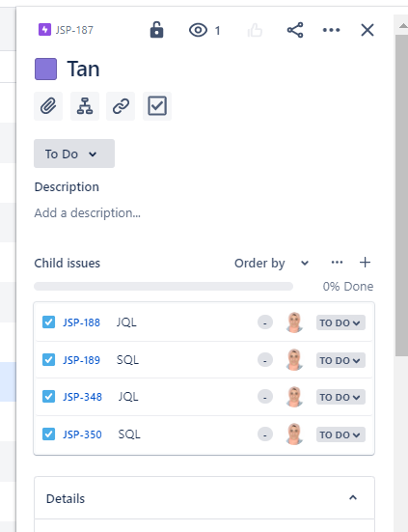Close the issue panel with X

[x=367, y=30]
